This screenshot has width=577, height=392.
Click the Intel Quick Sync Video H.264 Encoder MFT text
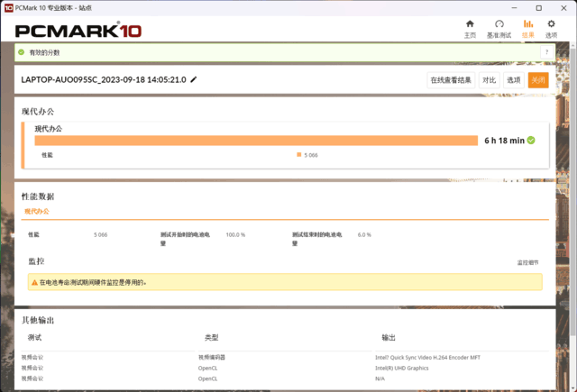427,358
